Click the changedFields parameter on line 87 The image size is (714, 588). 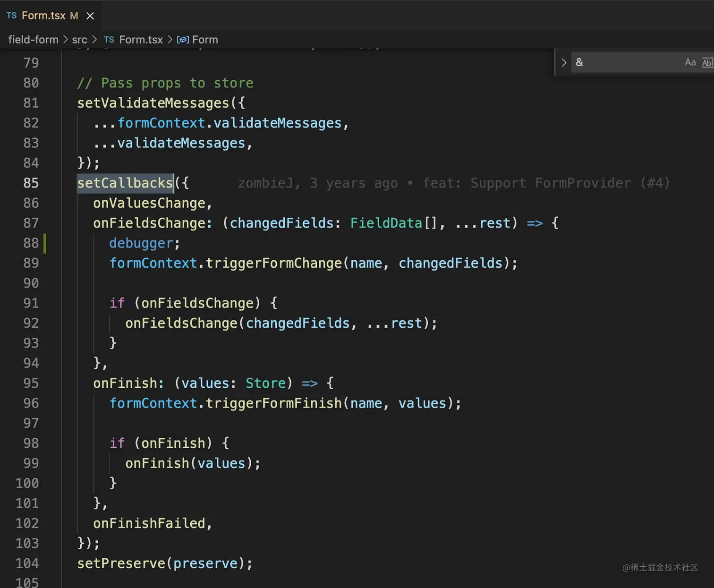click(x=281, y=223)
